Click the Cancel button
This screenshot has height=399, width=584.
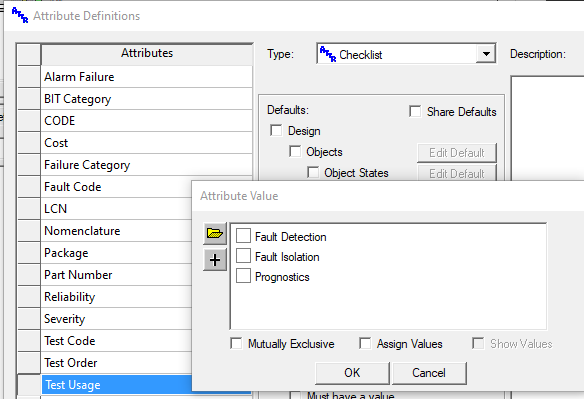point(429,373)
